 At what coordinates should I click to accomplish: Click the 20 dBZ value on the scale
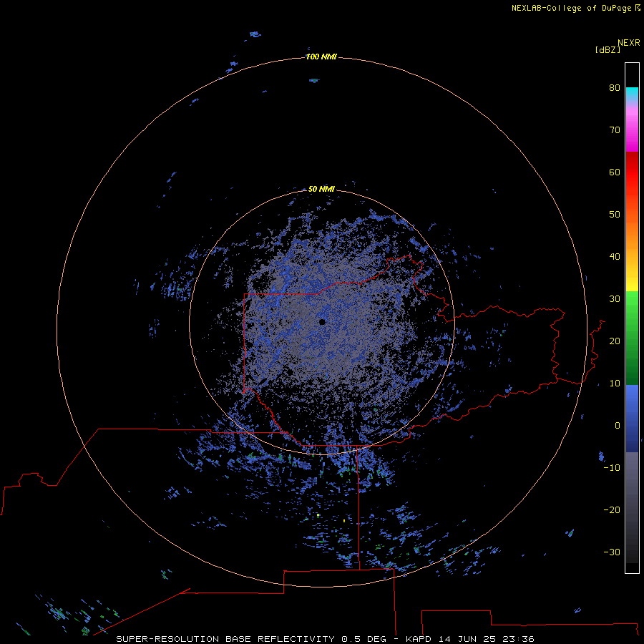coord(615,341)
